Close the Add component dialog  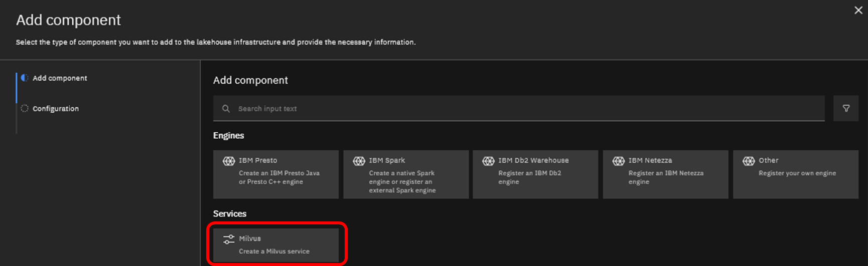[x=858, y=11]
